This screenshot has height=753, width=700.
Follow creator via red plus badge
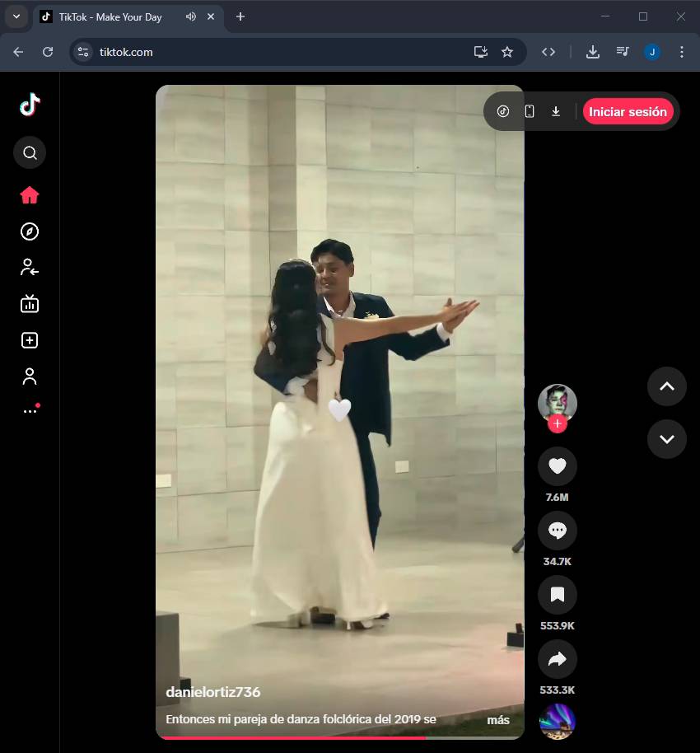point(558,424)
